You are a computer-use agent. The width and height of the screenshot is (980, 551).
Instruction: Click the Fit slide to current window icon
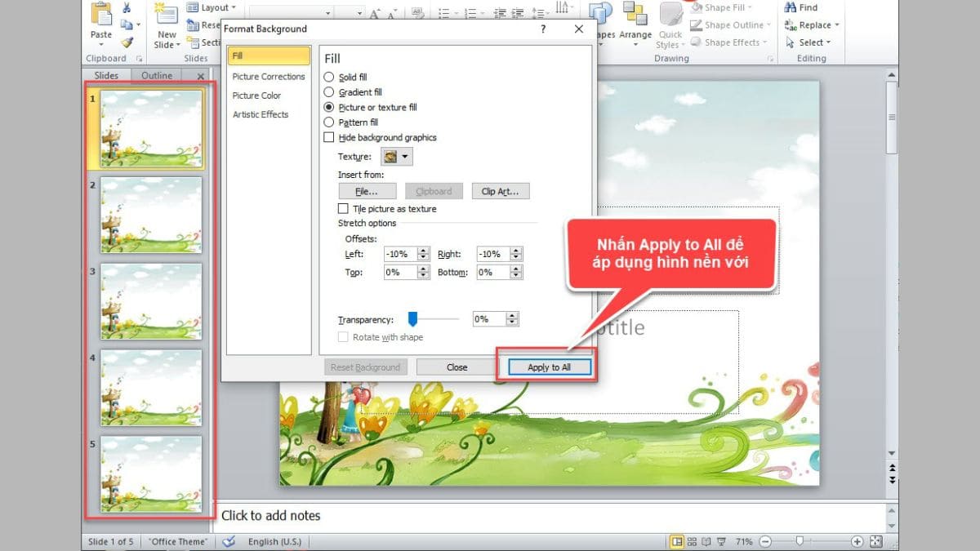[875, 540]
